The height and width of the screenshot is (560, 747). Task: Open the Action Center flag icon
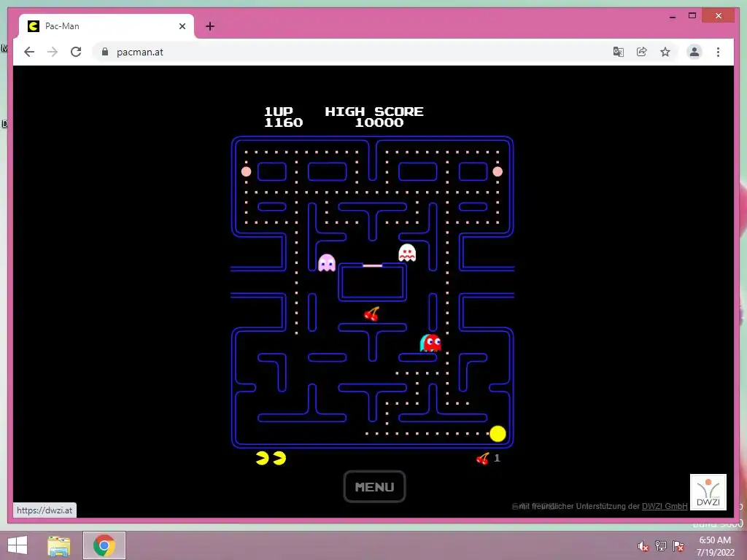point(678,546)
